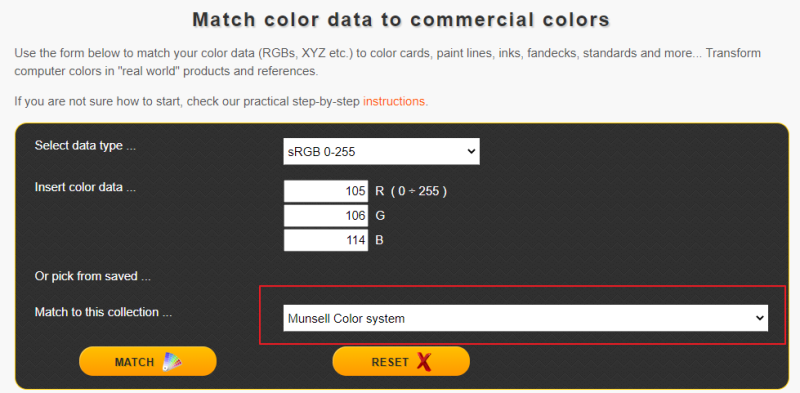Screen dimensions: 800x393
Task: Open the sRGB 0-255 data type dropdown
Action: pos(381,151)
